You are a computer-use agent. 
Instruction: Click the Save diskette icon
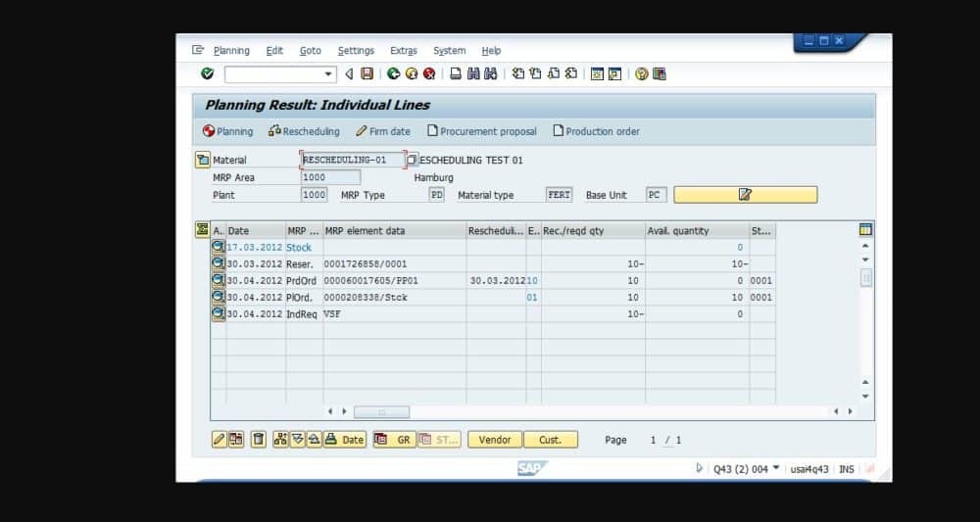(367, 73)
